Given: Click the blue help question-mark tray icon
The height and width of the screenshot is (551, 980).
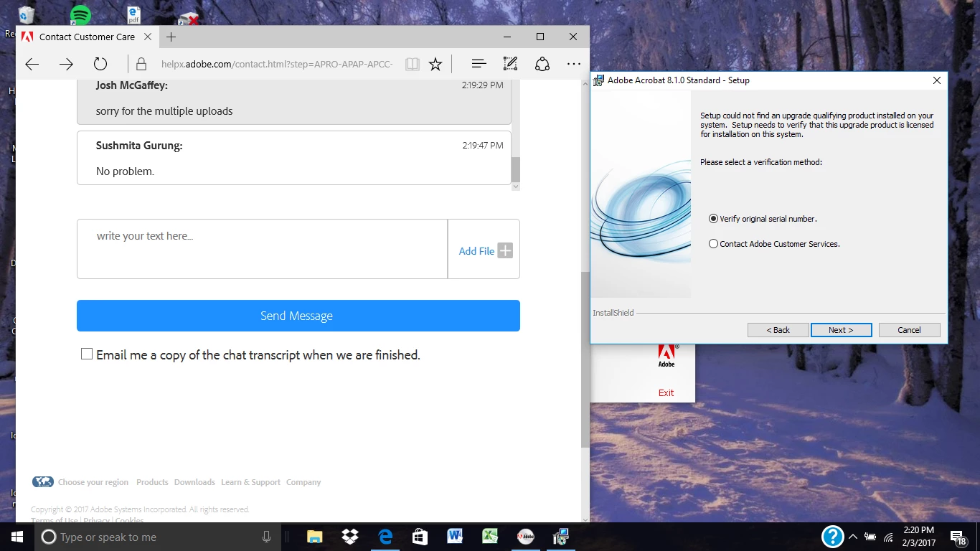Looking at the screenshot, I should click(832, 536).
